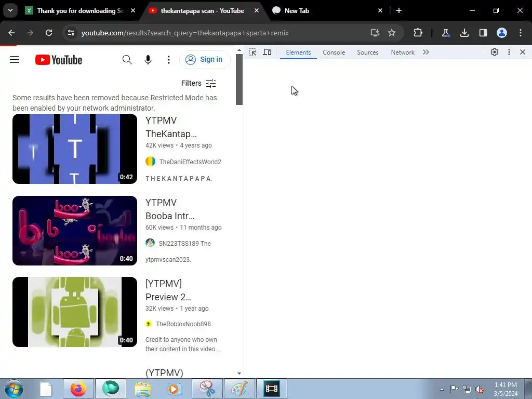Go to YouTube home via logo
Viewport: 532px width, 399px height.
pyautogui.click(x=59, y=60)
